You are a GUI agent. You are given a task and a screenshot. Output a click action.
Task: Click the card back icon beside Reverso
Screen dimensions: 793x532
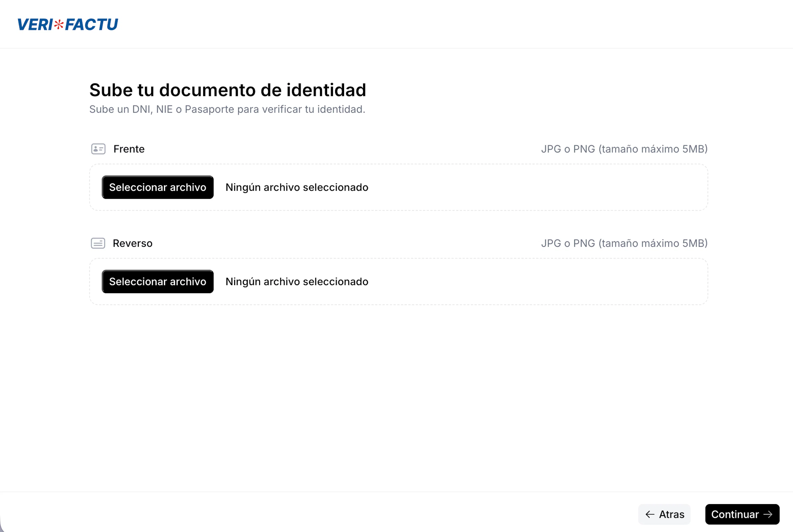(98, 243)
